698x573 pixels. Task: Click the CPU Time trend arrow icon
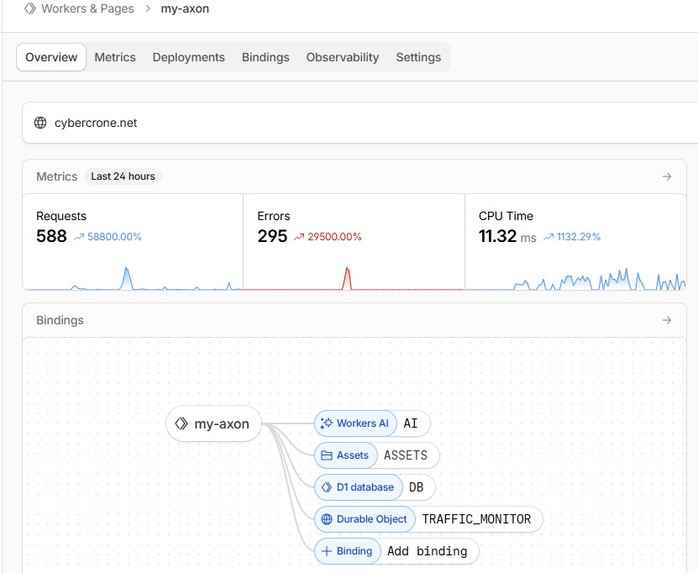tap(548, 237)
